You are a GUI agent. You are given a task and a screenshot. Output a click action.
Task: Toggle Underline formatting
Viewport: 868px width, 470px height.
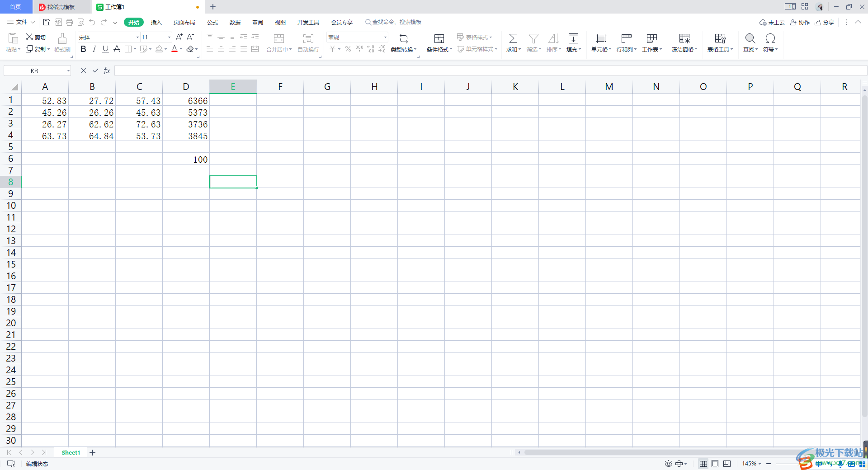[x=105, y=49]
